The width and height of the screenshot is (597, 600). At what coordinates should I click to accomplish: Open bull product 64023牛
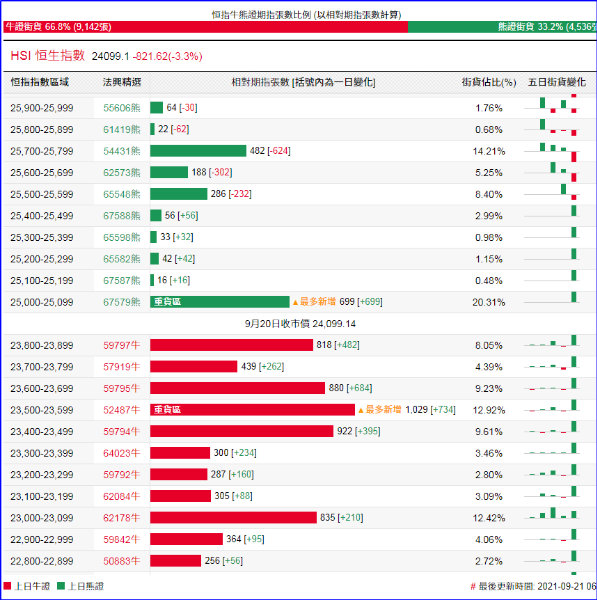(122, 453)
